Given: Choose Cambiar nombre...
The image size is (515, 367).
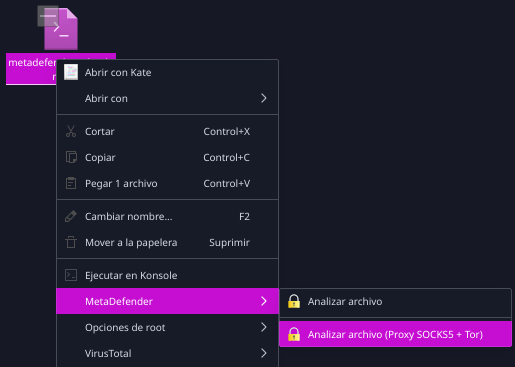Looking at the screenshot, I should (167, 216).
